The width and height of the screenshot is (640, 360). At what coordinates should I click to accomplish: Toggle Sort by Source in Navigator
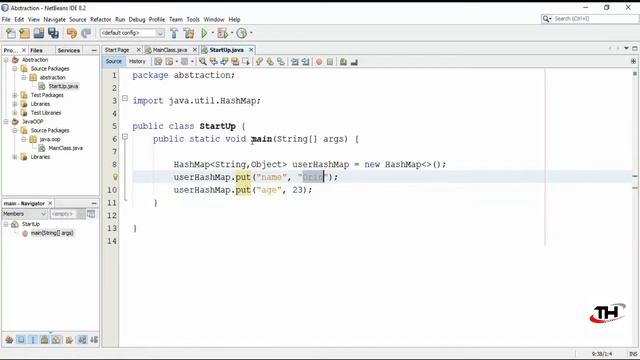(94, 340)
